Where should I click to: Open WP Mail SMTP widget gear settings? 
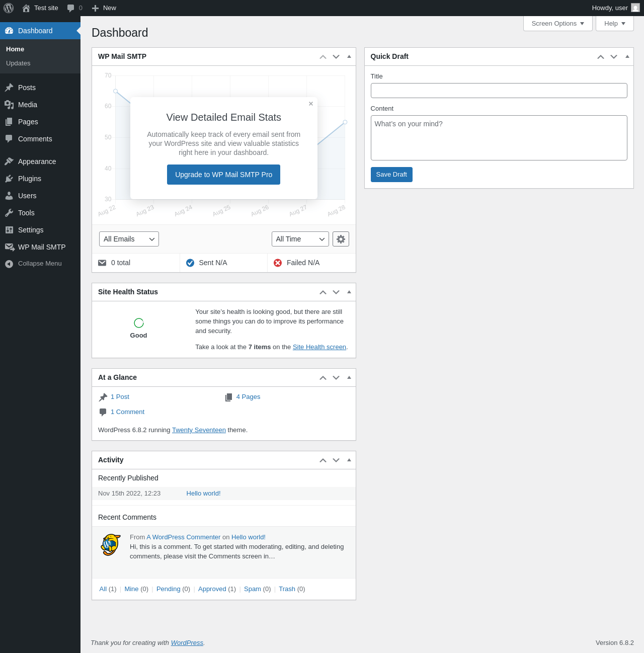(341, 239)
